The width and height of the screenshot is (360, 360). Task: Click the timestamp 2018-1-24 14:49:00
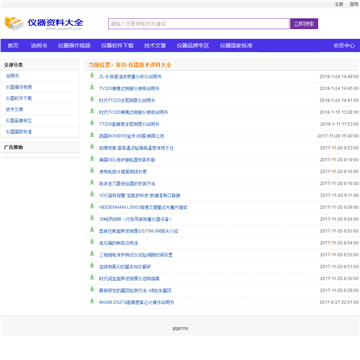tap(339, 77)
